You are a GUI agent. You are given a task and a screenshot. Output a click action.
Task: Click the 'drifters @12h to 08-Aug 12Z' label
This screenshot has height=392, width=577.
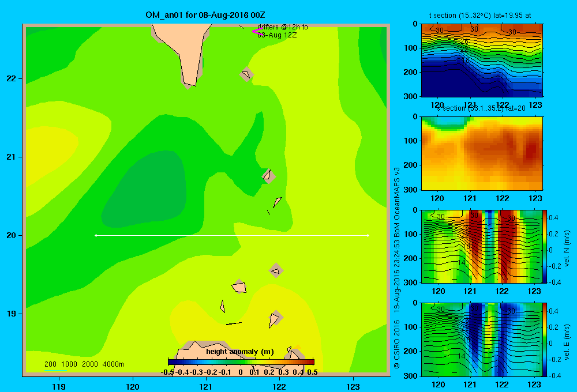click(282, 31)
